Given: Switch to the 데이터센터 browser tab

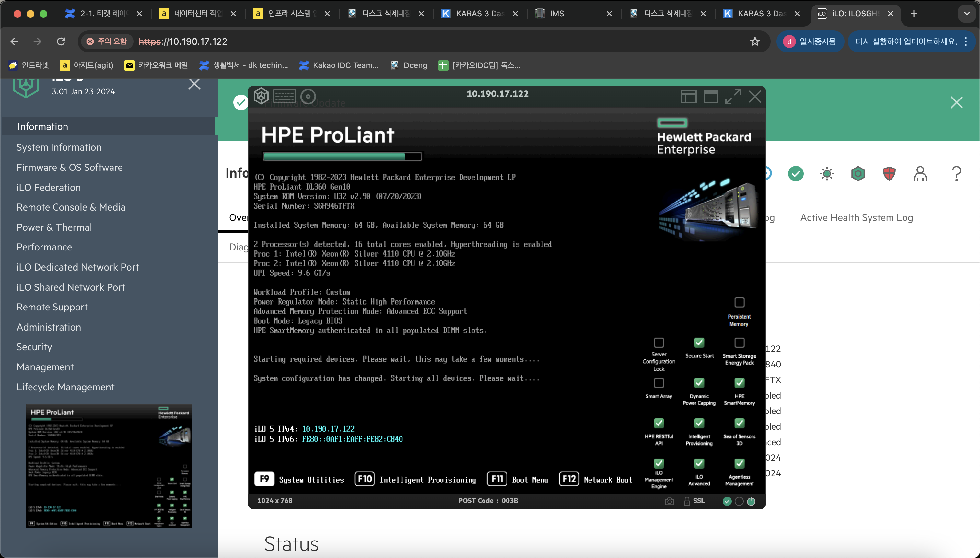Looking at the screenshot, I should tap(198, 14).
